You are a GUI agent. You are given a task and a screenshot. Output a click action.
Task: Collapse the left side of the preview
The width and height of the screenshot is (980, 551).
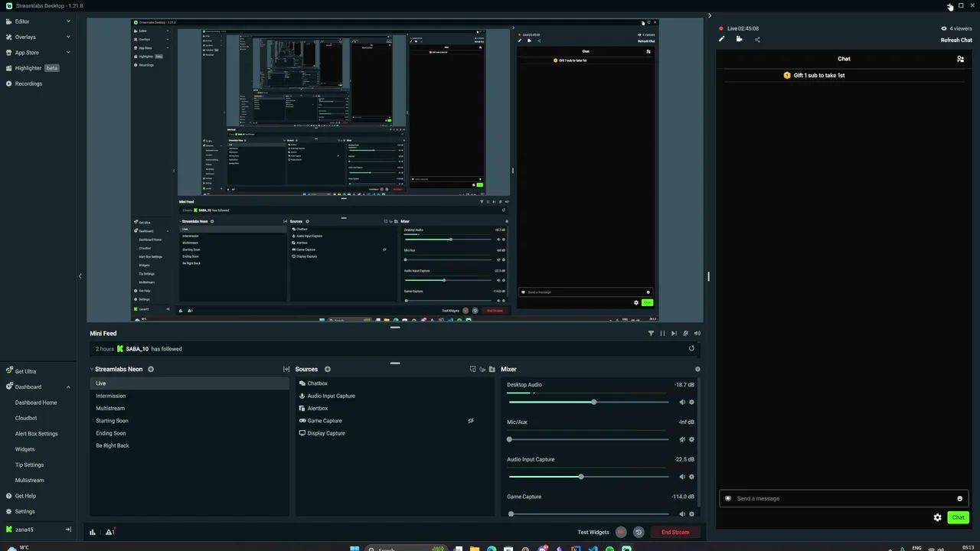click(80, 276)
